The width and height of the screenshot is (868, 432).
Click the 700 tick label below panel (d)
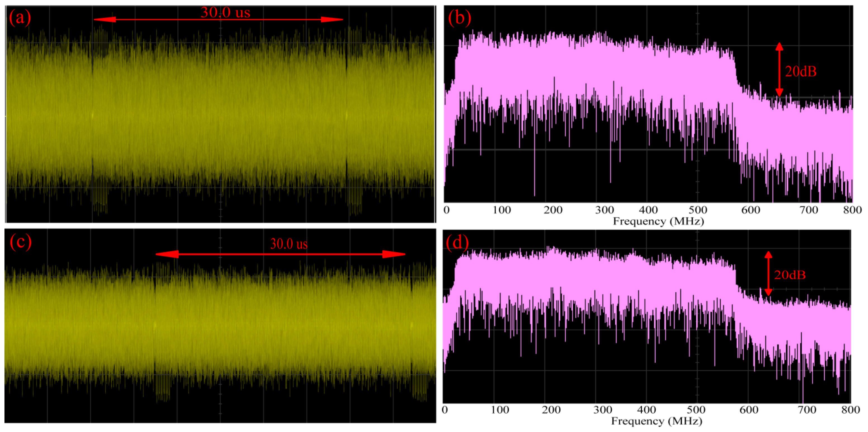pyautogui.click(x=807, y=410)
